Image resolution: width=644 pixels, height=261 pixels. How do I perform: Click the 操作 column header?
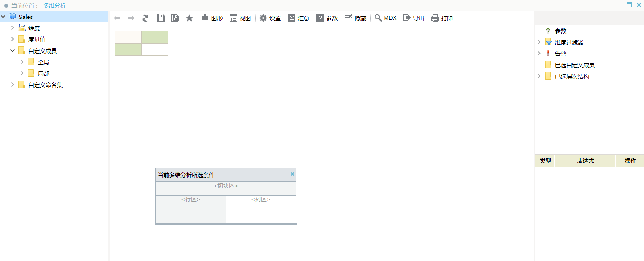[x=630, y=161]
